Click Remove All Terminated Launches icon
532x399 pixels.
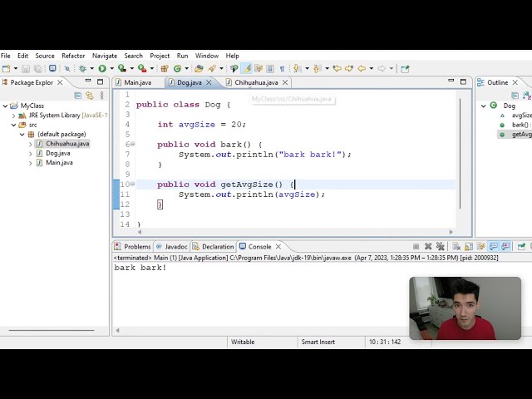(x=441, y=247)
